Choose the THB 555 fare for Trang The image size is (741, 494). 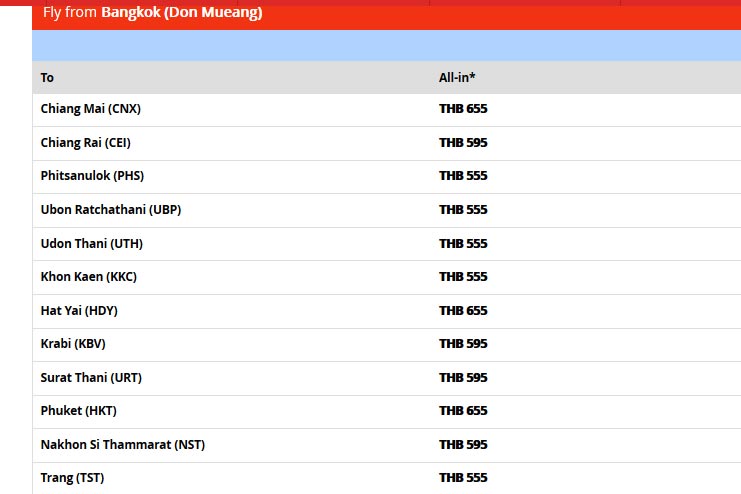coord(463,478)
